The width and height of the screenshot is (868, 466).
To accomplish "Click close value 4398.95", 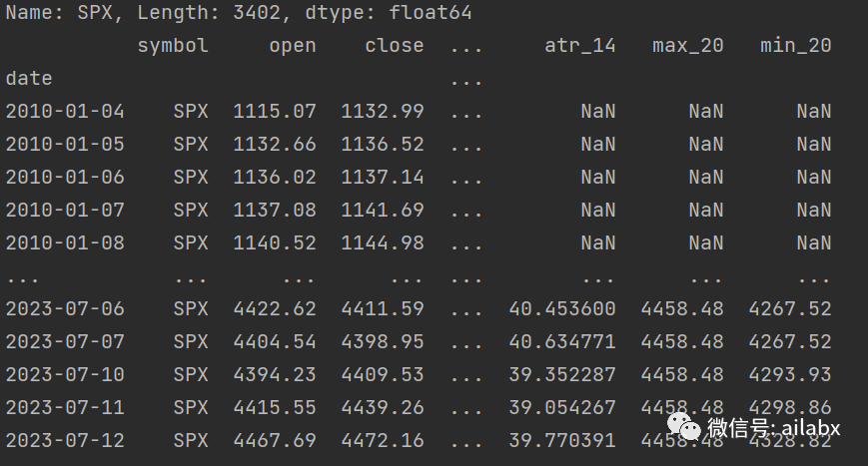I will click(383, 342).
